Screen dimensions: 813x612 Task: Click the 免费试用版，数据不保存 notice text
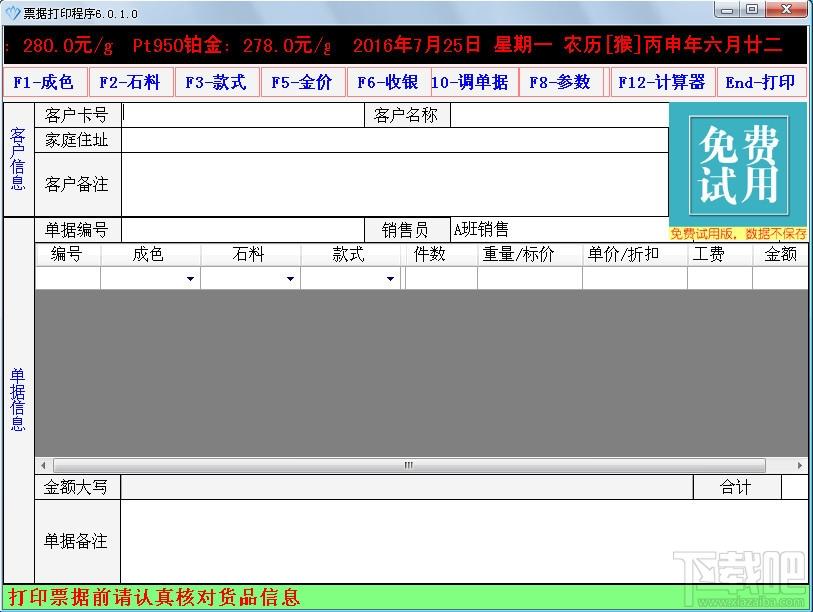pos(738,234)
